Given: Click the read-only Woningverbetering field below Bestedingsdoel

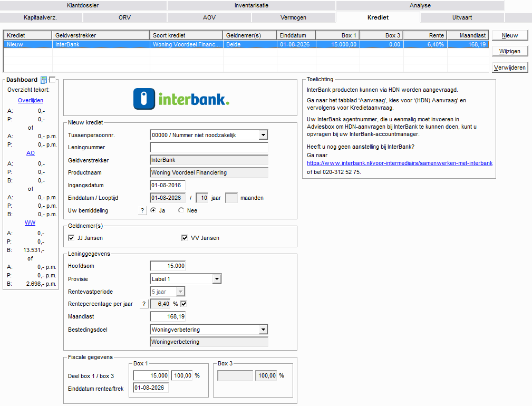Looking at the screenshot, I should point(209,342).
